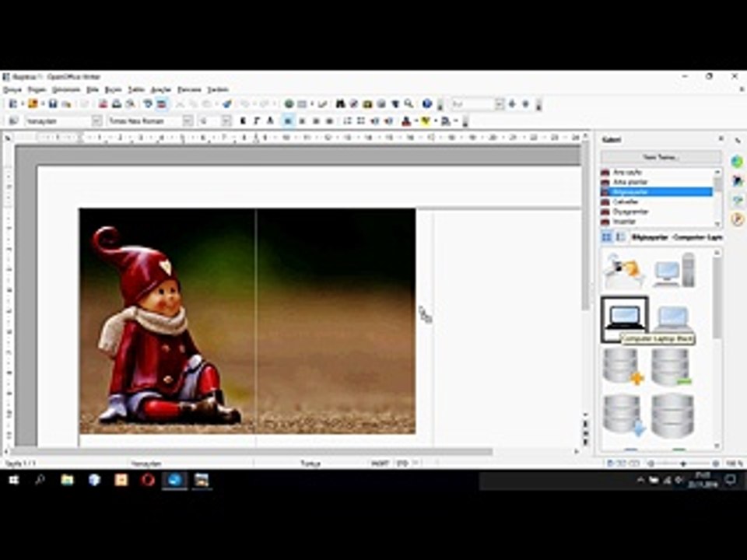Open Find and Replace via the binoculars icon
Viewport: 747px width, 560px height.
tap(340, 103)
